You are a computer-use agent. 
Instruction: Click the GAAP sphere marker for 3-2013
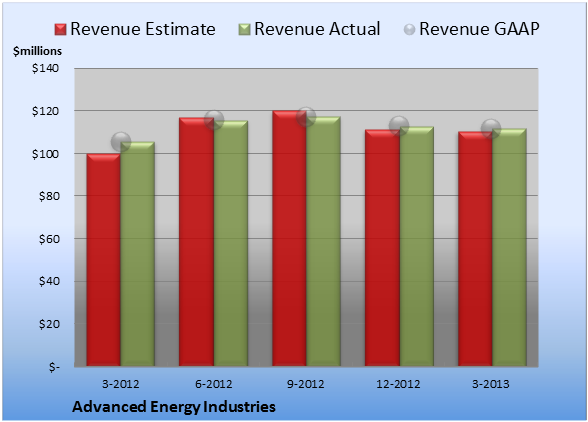tap(491, 129)
